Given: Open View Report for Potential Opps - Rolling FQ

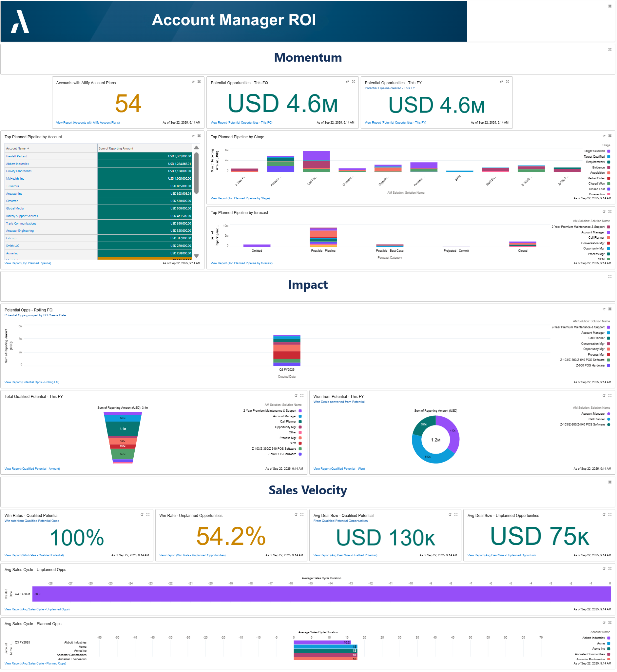Looking at the screenshot, I should 32,382.
